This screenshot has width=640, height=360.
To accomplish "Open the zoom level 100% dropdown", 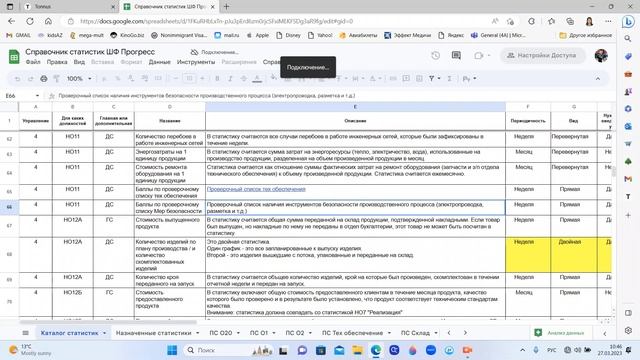I will click(x=79, y=78).
